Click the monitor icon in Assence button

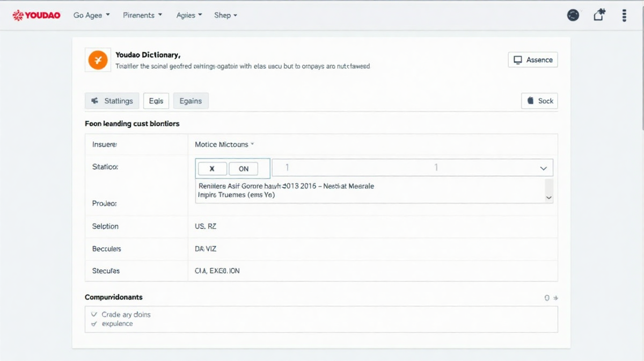[518, 60]
